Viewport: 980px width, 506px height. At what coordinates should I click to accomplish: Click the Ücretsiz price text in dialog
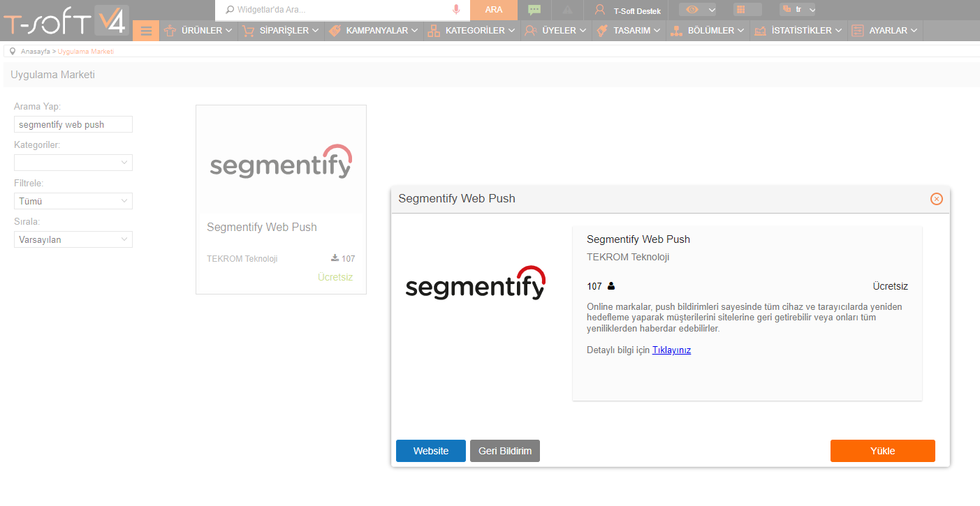pyautogui.click(x=891, y=286)
